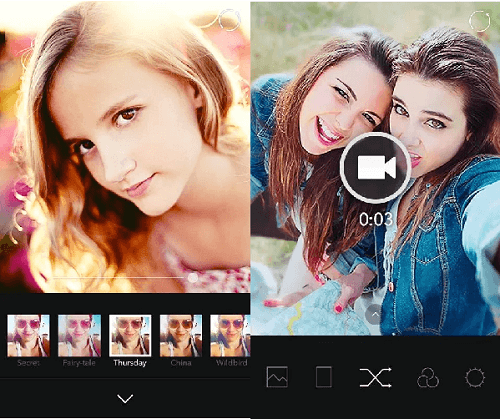
Task: Open the settings gear icon
Action: pyautogui.click(x=475, y=377)
